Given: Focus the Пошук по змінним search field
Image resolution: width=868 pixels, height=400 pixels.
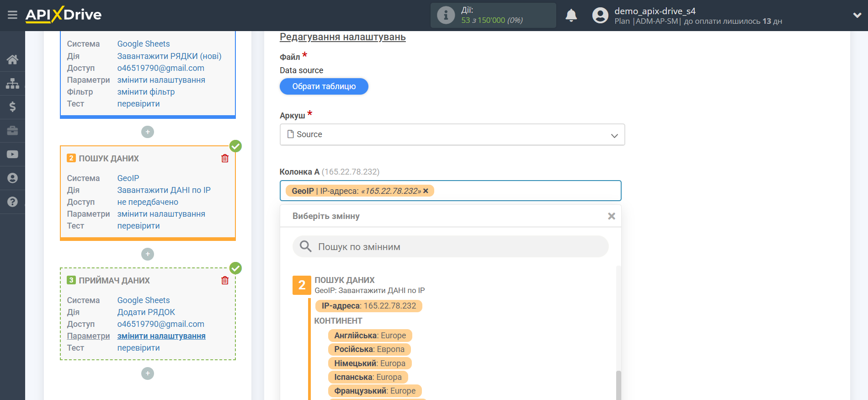Looking at the screenshot, I should [x=450, y=247].
